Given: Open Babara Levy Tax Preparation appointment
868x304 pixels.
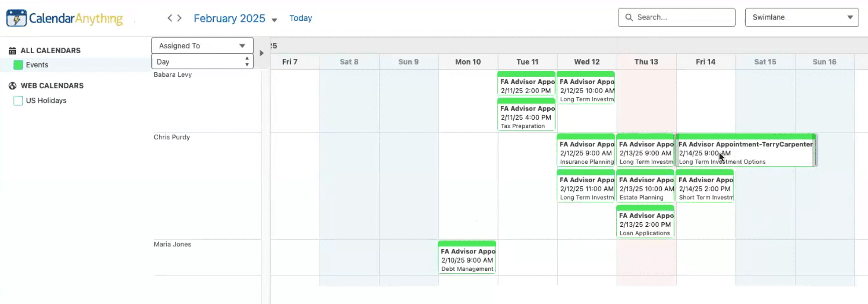Looking at the screenshot, I should [527, 114].
